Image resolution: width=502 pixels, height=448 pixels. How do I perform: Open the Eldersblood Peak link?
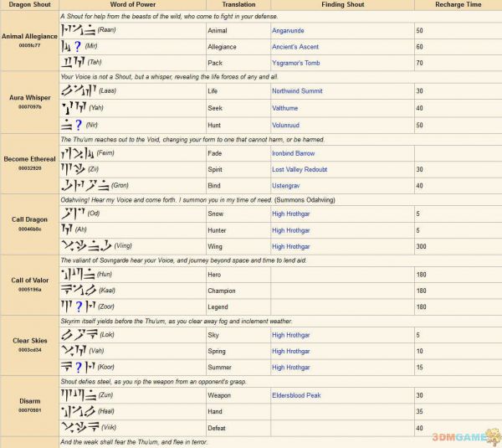click(296, 395)
